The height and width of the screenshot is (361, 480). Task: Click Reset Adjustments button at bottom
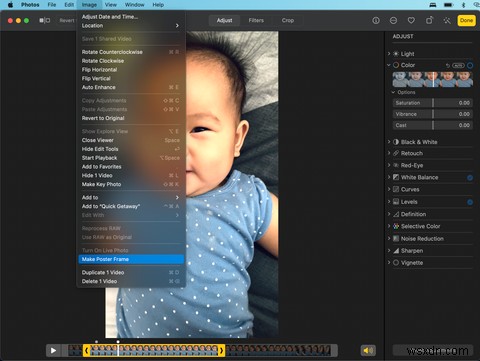pyautogui.click(x=432, y=350)
